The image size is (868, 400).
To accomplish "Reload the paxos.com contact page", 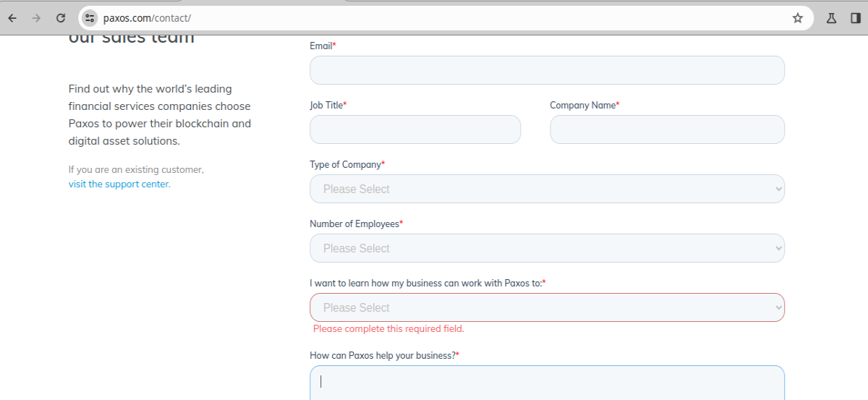I will (x=61, y=18).
